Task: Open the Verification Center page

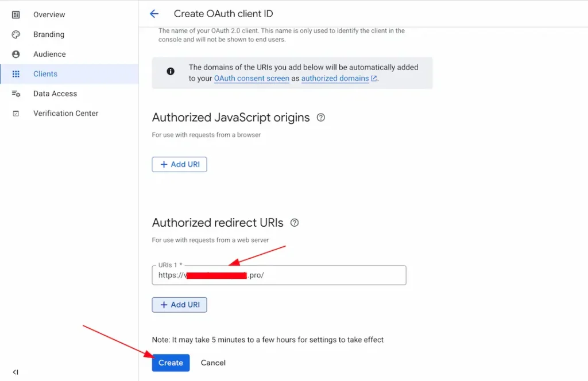Action: (x=66, y=114)
